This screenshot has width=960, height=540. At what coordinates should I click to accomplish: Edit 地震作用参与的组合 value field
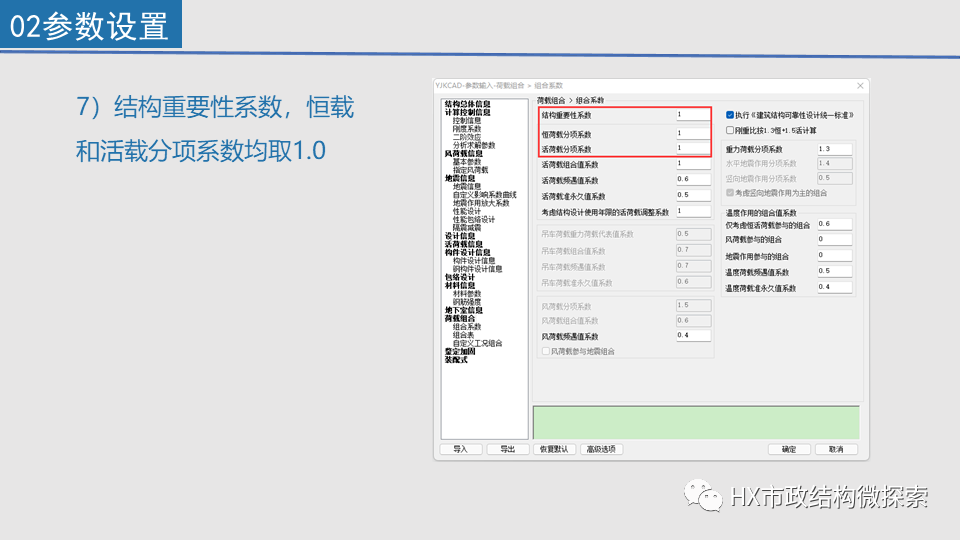834,255
